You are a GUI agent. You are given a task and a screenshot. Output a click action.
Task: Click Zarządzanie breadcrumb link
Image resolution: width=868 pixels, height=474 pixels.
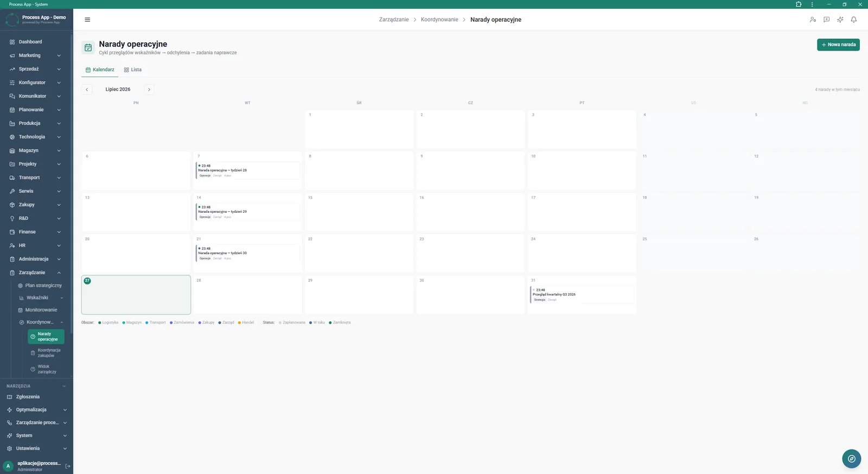click(x=394, y=20)
